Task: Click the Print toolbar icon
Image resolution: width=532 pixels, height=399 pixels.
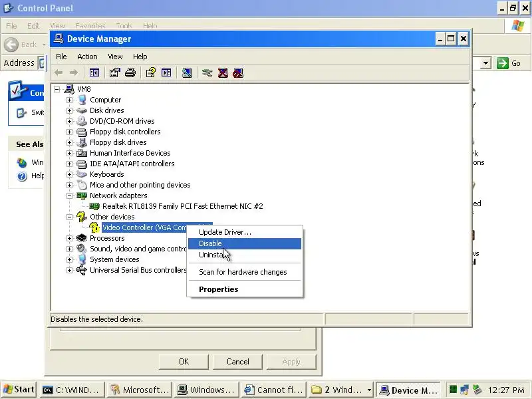Action: click(130, 72)
